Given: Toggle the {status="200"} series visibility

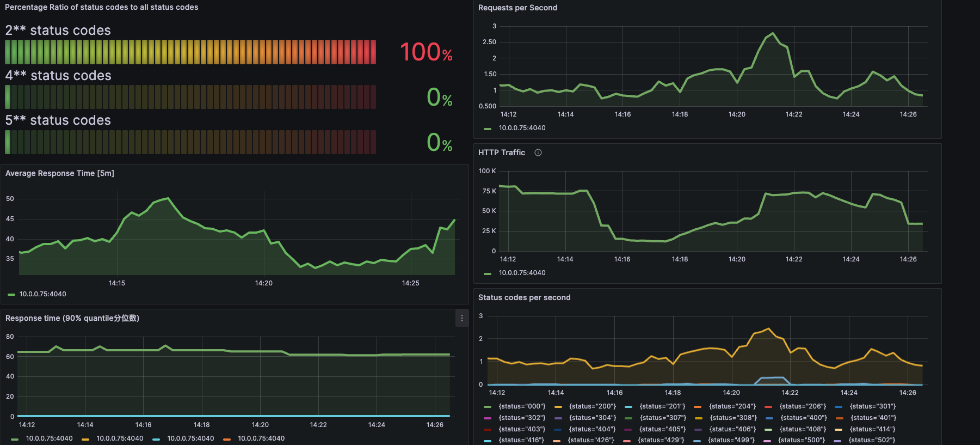Looking at the screenshot, I should pyautogui.click(x=593, y=406).
